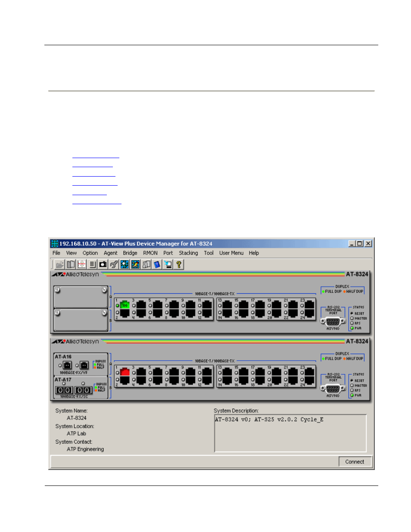Click the monitor with blue arrow toolbar icon
Viewport: 411px width, 532px height.
(168, 264)
